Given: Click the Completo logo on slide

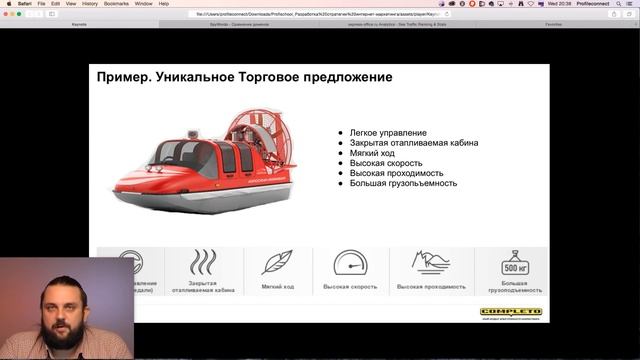Looking at the screenshot, I should tap(511, 313).
